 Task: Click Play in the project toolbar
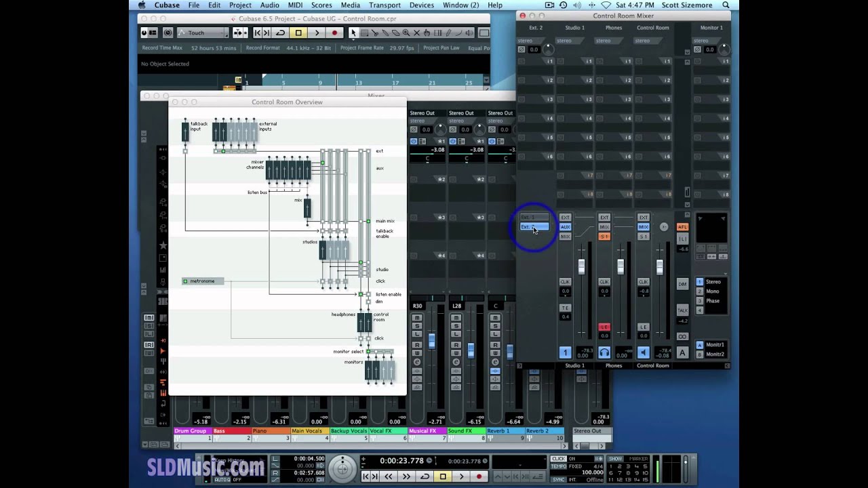tap(317, 33)
